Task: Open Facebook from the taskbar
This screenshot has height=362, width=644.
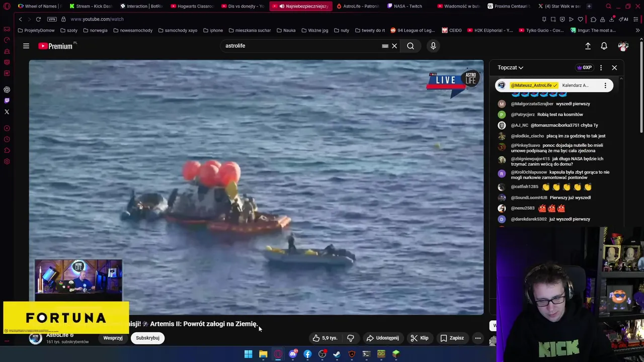Action: coord(307,354)
